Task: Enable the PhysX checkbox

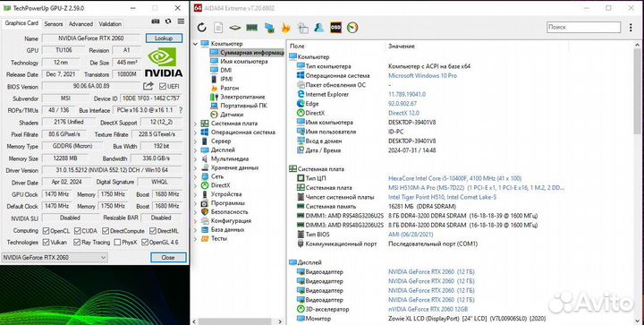Action: click(x=117, y=243)
